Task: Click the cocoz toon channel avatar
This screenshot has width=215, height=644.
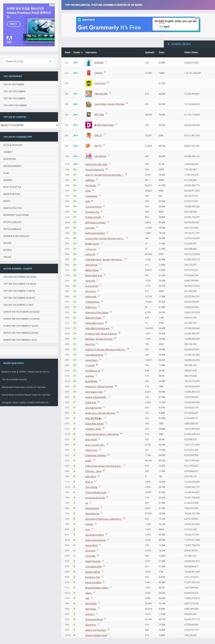Action: click(89, 83)
